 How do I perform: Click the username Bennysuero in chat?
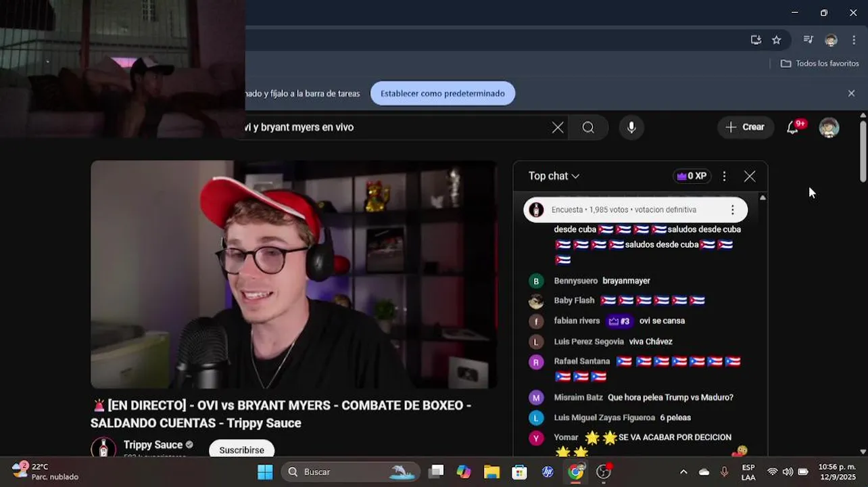pyautogui.click(x=576, y=281)
